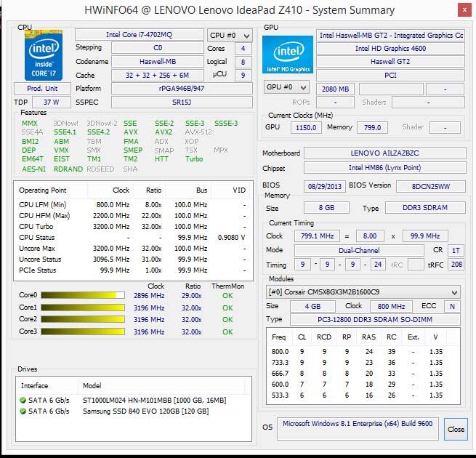Click the module size 4 GB field

(x=312, y=307)
